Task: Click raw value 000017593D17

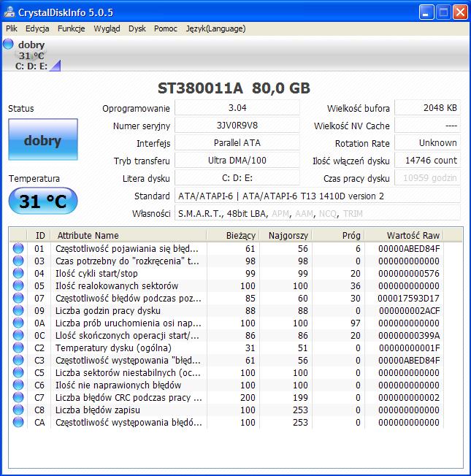Action: [408, 299]
